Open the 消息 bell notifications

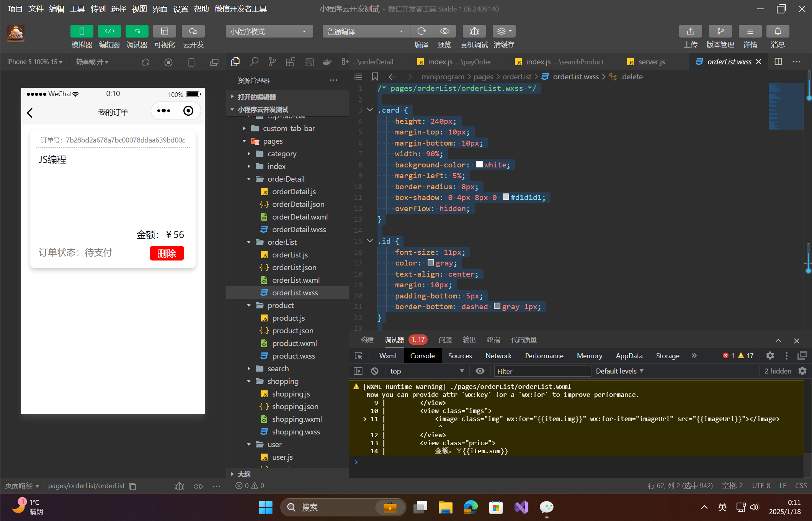(x=778, y=31)
